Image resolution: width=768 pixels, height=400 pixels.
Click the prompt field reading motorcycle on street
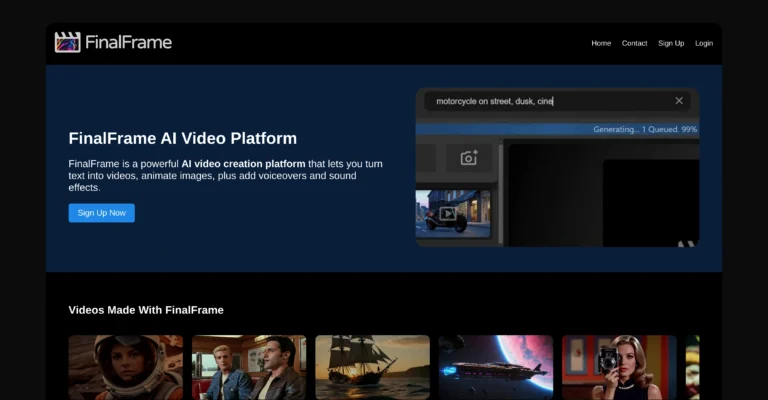[557, 101]
